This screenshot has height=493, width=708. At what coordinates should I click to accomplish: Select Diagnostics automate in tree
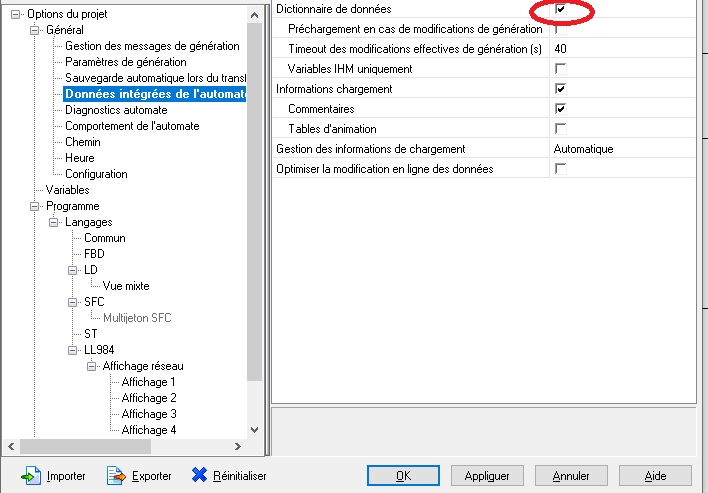click(116, 110)
